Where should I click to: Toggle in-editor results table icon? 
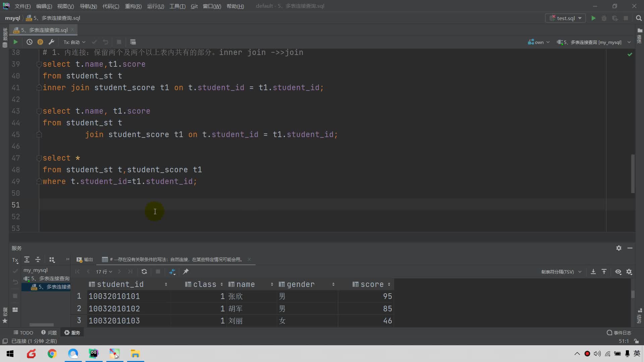133,42
